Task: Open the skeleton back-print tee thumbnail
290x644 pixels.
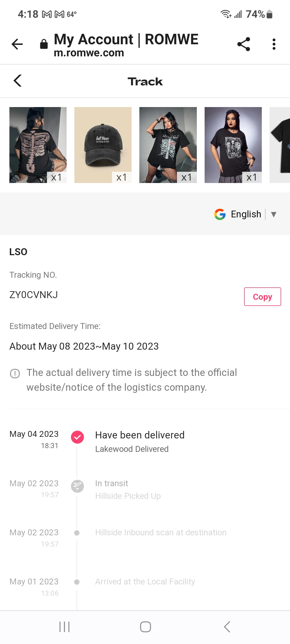Action: [x=38, y=145]
